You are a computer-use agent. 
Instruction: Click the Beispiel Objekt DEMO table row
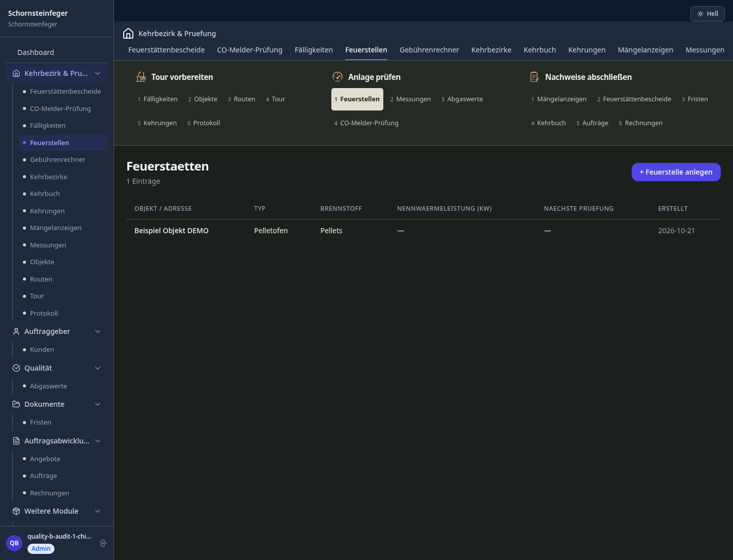click(x=424, y=231)
